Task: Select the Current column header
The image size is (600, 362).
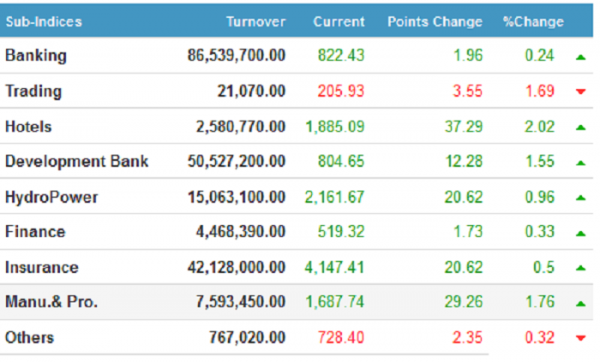Action: (x=339, y=22)
